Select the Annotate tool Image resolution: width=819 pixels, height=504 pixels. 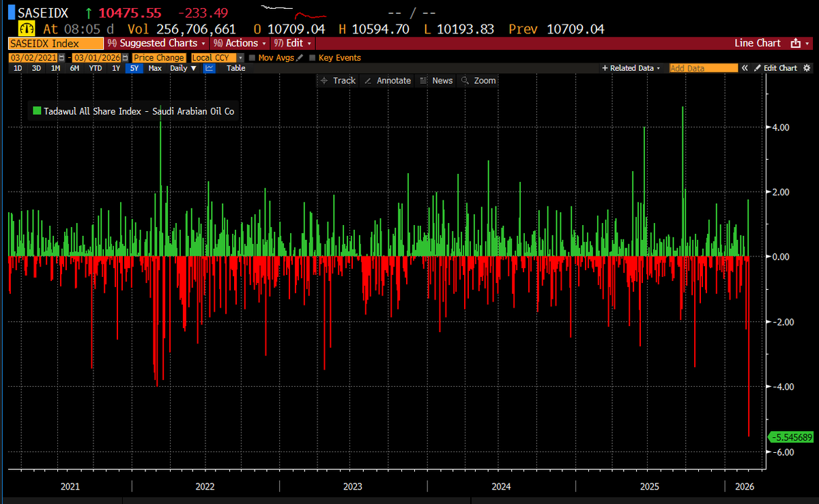tap(387, 80)
